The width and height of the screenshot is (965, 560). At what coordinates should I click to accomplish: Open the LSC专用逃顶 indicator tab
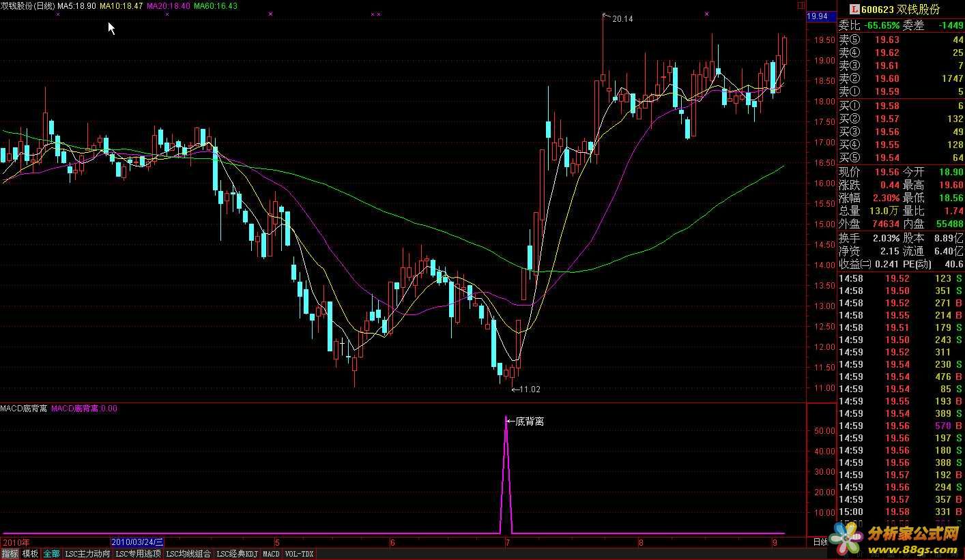tap(138, 554)
